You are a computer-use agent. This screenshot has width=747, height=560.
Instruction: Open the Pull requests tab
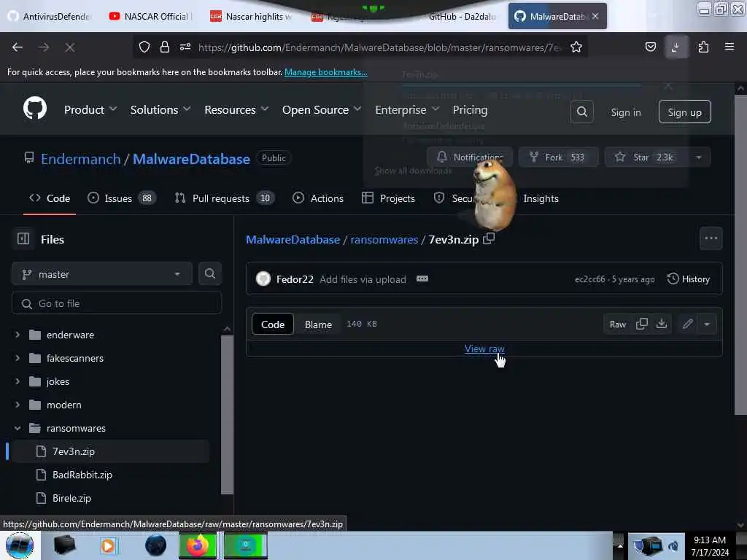click(x=225, y=198)
